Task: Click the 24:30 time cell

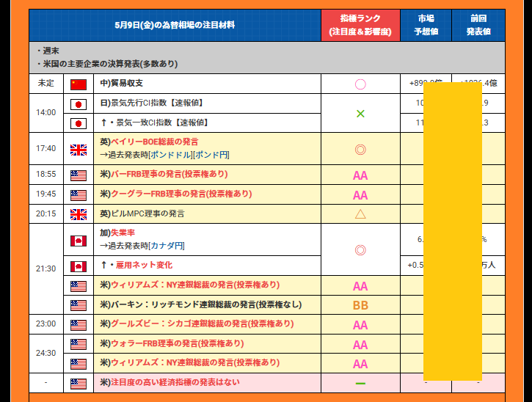Action: [x=46, y=353]
